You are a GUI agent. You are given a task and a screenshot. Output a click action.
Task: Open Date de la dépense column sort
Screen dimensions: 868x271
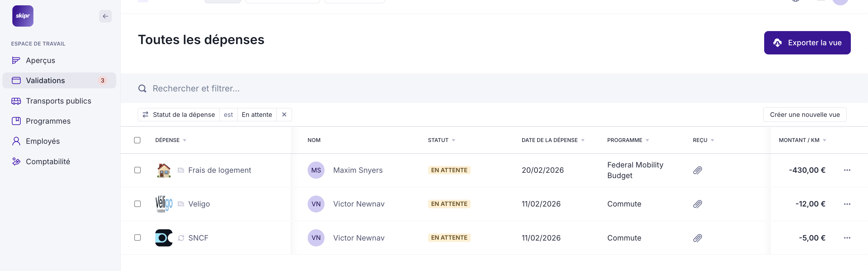(x=583, y=140)
